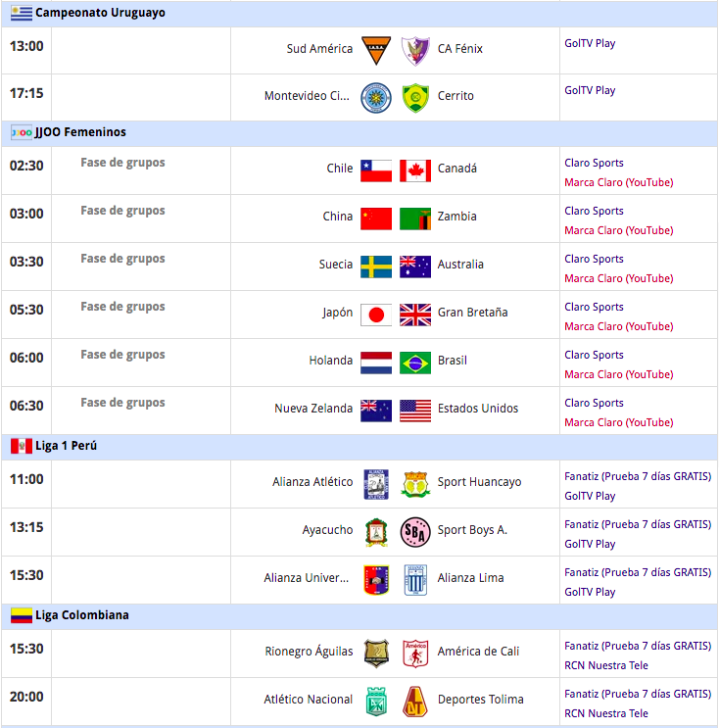Click the Sport Boys SBA pink crest
Viewport: 719px width, 728px height.
(415, 532)
